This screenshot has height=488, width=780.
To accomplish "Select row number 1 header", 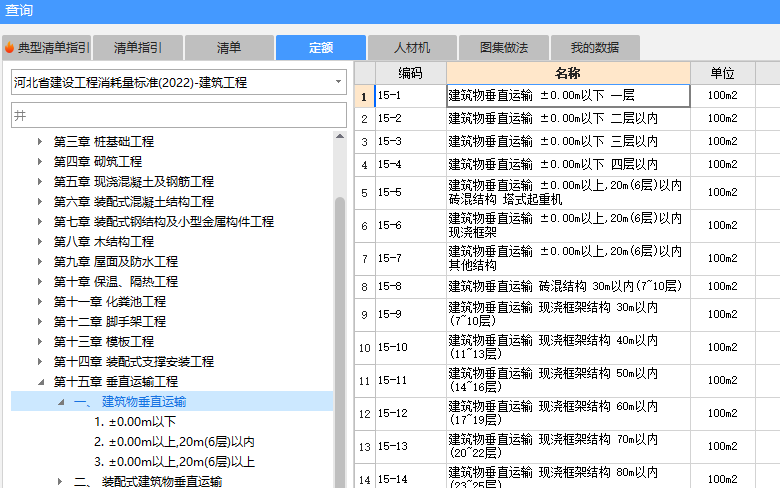I will (x=365, y=96).
